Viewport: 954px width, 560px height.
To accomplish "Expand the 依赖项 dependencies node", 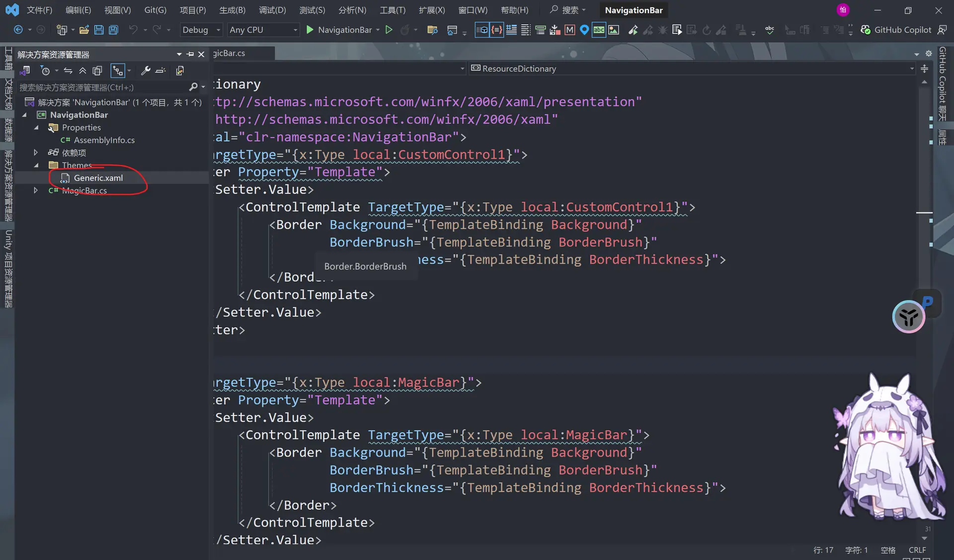I will [36, 153].
